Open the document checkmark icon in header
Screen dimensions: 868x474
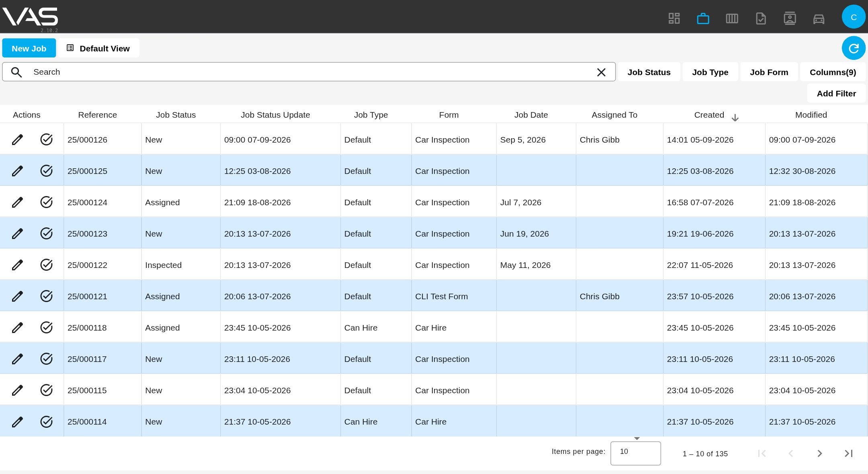point(761,18)
